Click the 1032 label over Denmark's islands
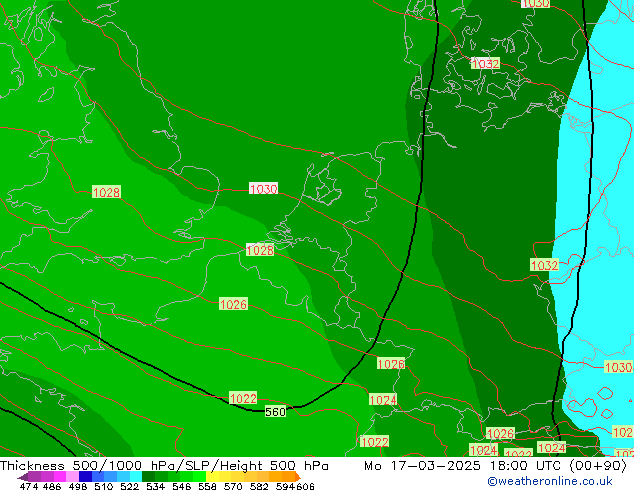The width and height of the screenshot is (634, 490). pos(486,63)
